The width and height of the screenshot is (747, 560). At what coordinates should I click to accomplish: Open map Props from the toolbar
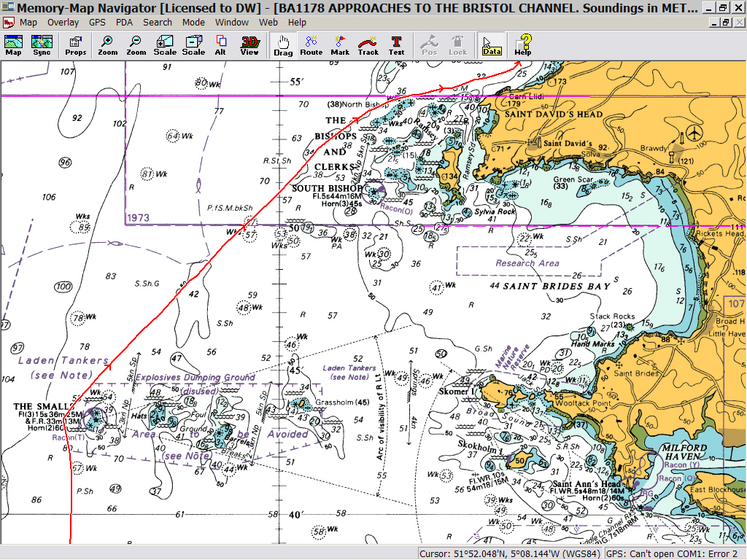[75, 46]
